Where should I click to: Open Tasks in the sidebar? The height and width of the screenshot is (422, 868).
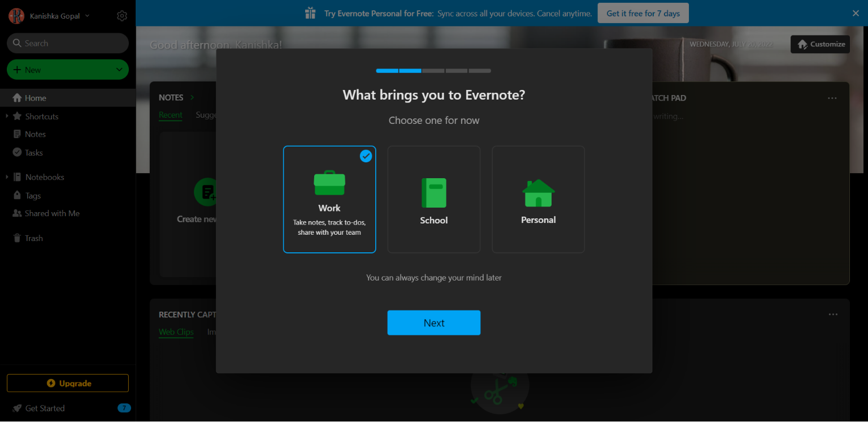[34, 153]
